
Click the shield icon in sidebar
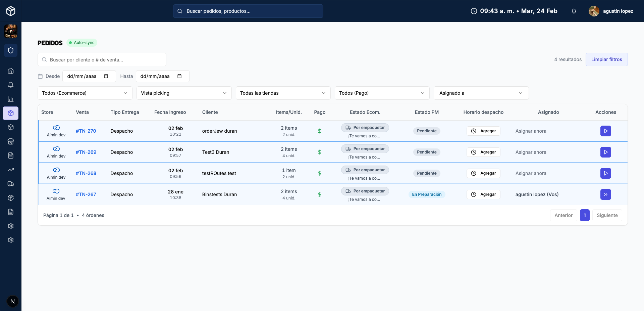pos(11,50)
